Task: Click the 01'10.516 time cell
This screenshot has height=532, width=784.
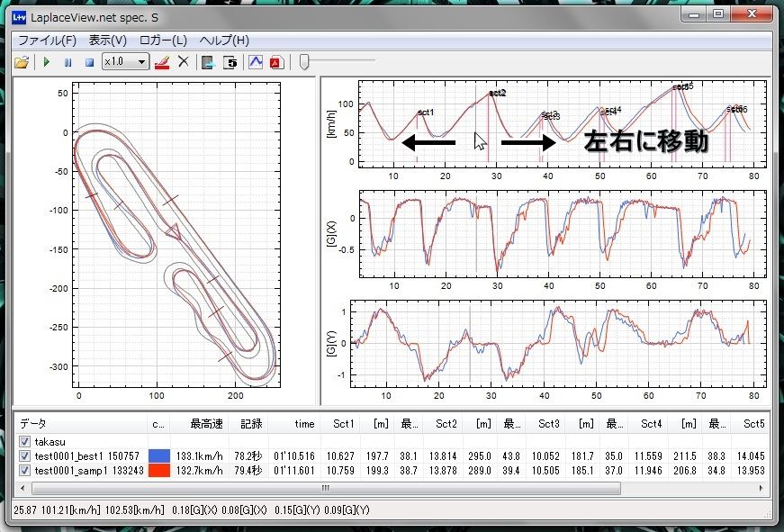Action: click(x=294, y=456)
